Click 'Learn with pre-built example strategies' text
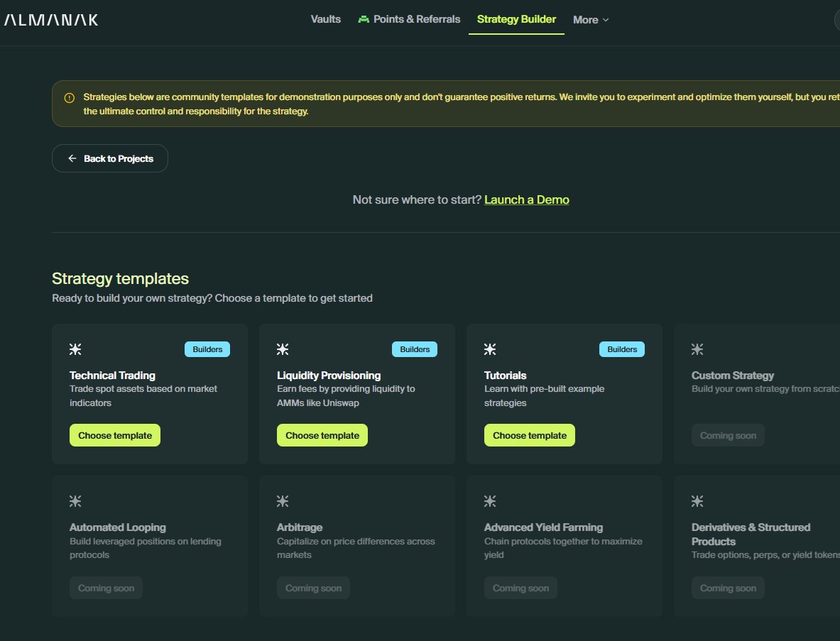Viewport: 840px width, 641px height. tap(545, 395)
